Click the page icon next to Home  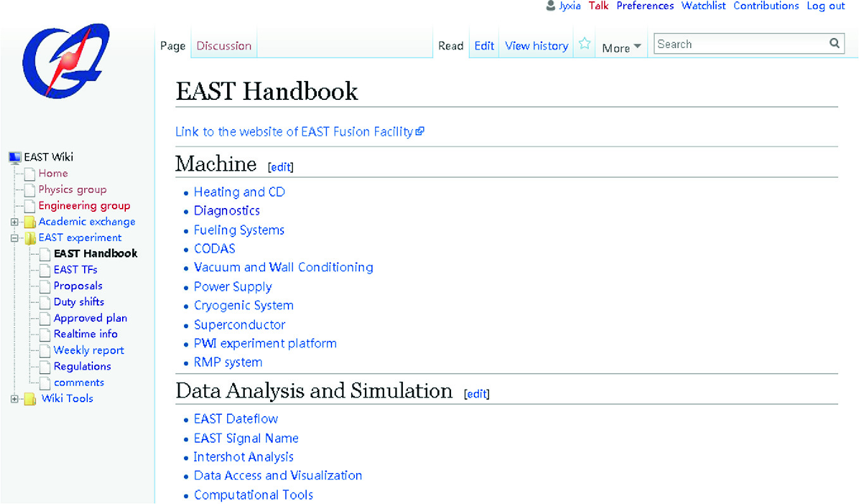coord(30,174)
